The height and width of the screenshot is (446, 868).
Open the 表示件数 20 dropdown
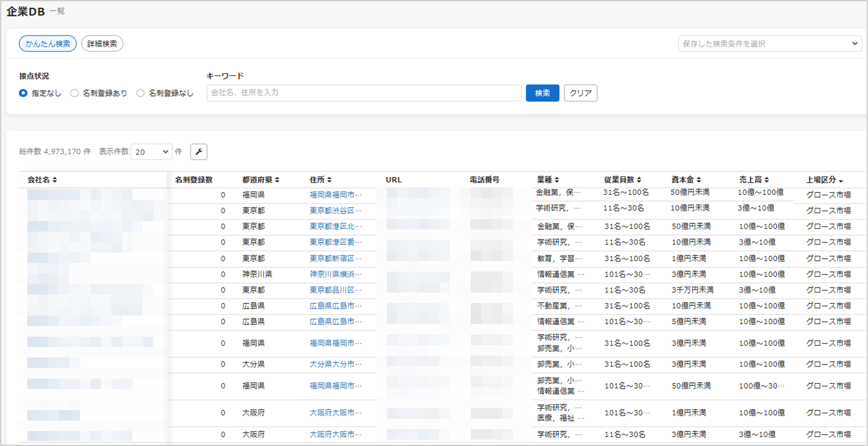(151, 152)
